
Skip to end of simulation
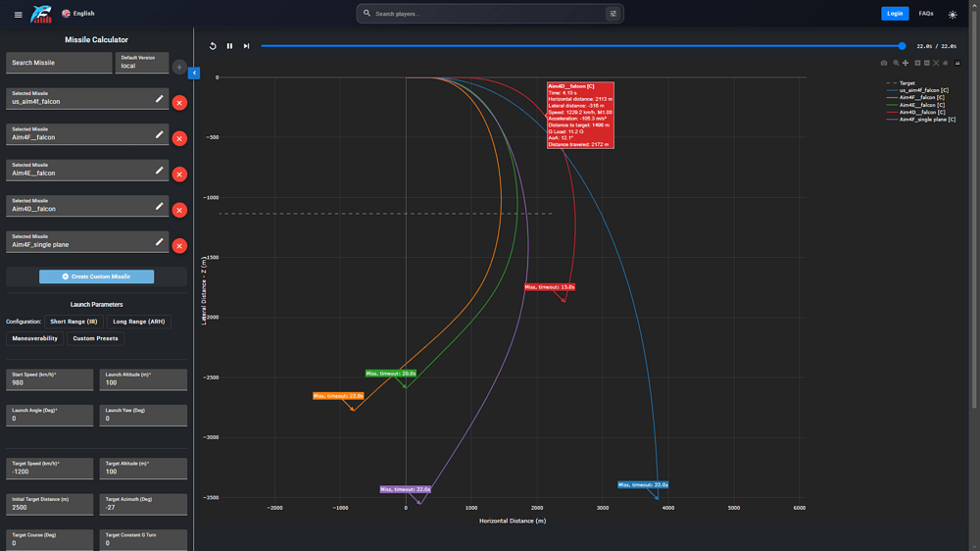coord(246,46)
